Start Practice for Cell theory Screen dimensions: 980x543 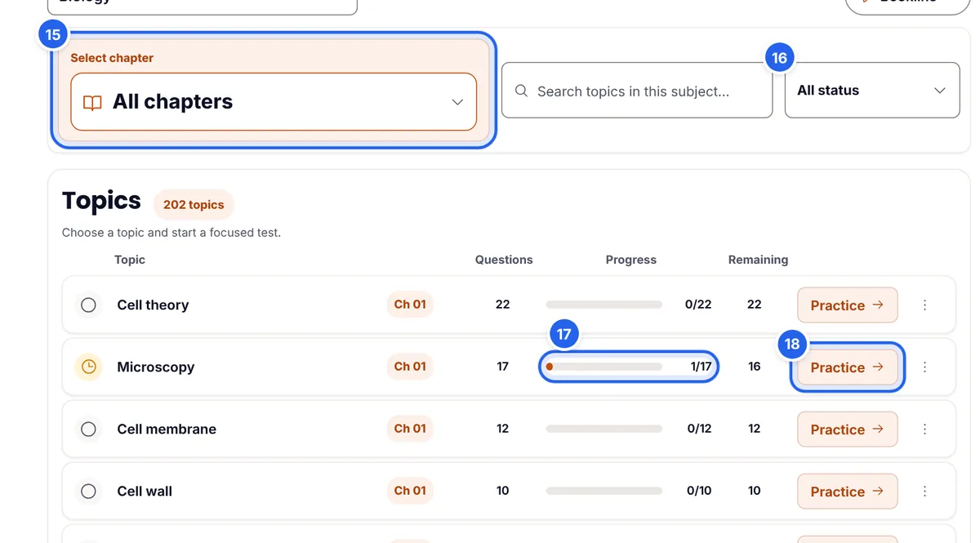[x=848, y=305]
